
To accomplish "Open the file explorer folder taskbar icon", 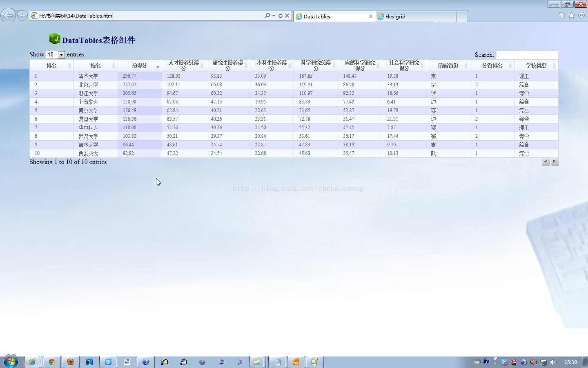I will point(257,362).
